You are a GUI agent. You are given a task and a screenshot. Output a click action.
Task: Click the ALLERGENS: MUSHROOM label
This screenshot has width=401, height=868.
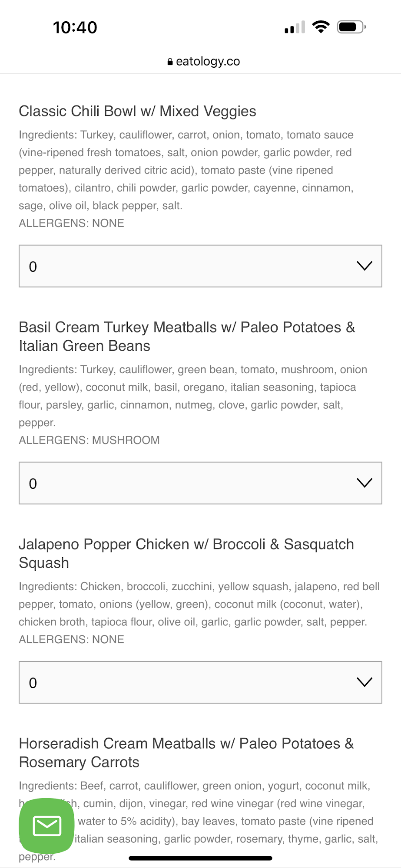point(89,440)
